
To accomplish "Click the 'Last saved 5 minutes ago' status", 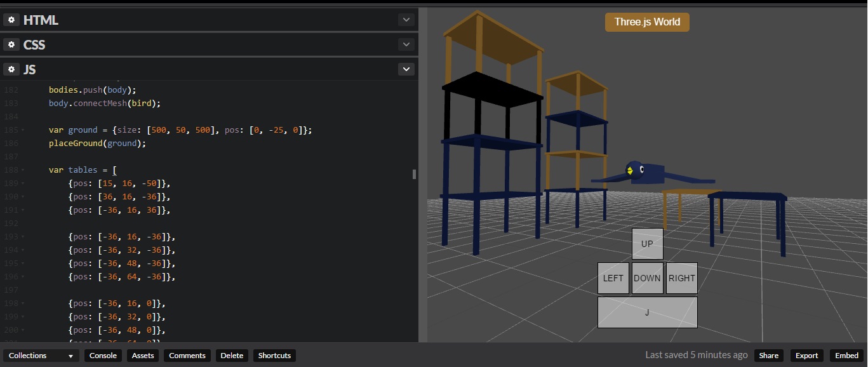I will tap(696, 355).
